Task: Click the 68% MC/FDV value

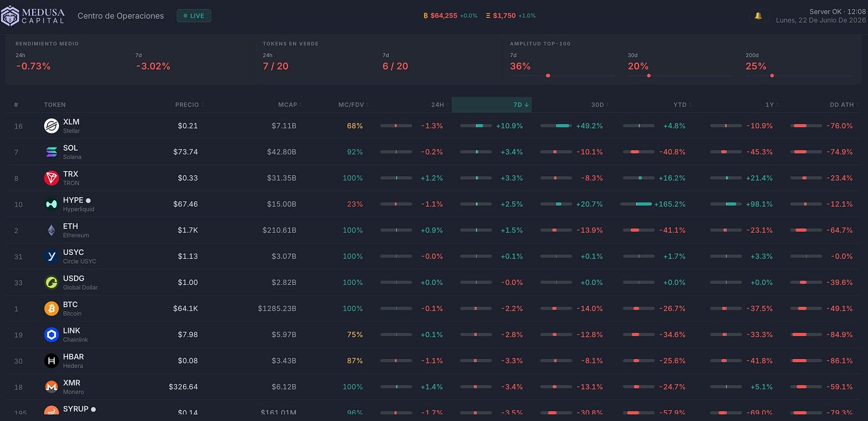Action: point(355,126)
